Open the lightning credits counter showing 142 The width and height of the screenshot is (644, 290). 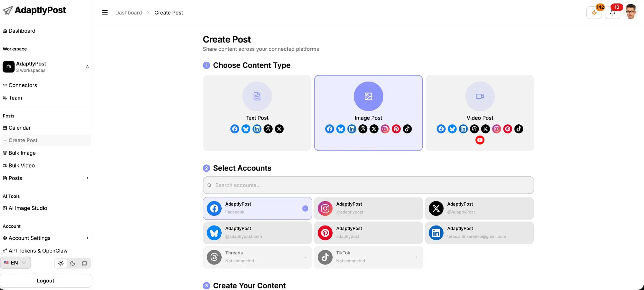594,13
